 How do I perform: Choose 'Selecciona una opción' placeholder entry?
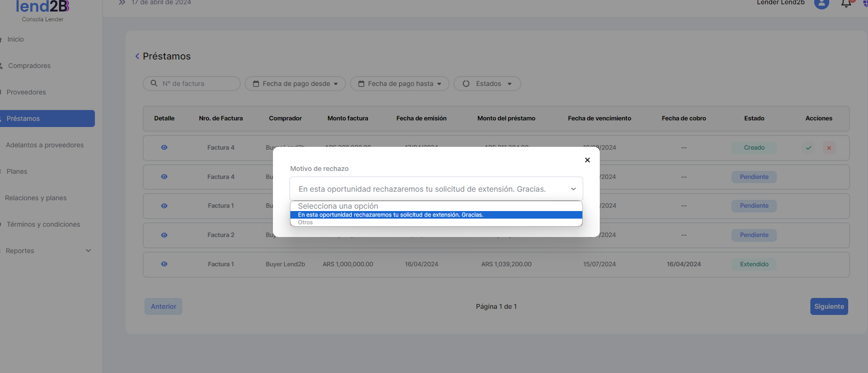[338, 206]
